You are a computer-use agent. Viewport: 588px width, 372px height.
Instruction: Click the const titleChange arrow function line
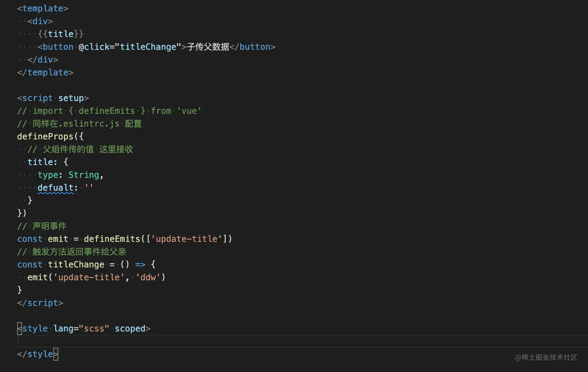click(86, 265)
